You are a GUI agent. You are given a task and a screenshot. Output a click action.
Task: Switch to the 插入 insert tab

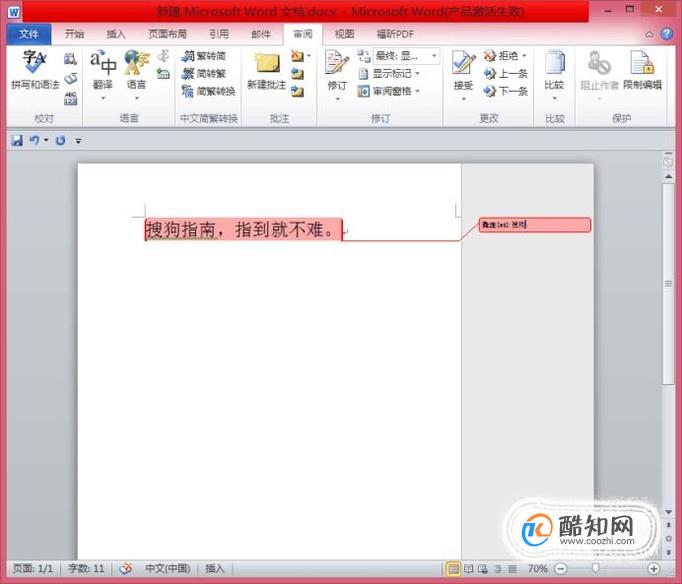(116, 34)
